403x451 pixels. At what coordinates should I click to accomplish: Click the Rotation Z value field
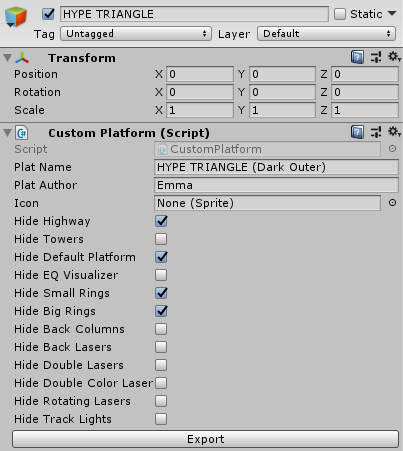pos(365,92)
